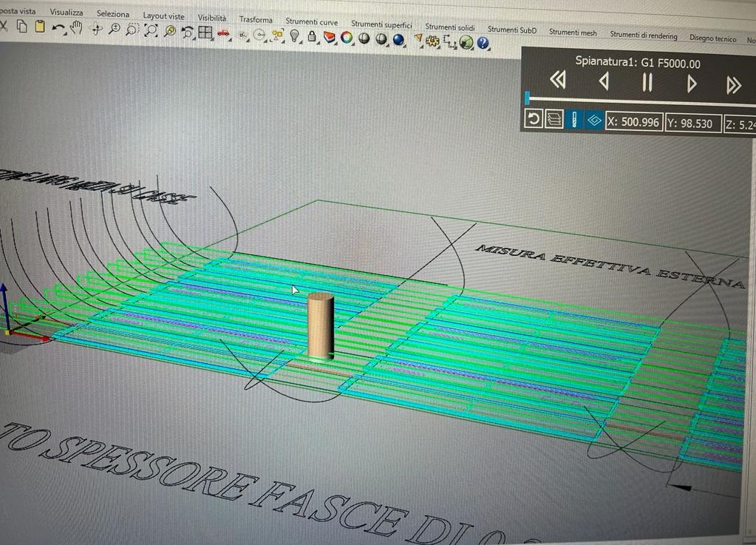Click the Zoom selected icon
This screenshot has height=545, width=756.
point(170,31)
